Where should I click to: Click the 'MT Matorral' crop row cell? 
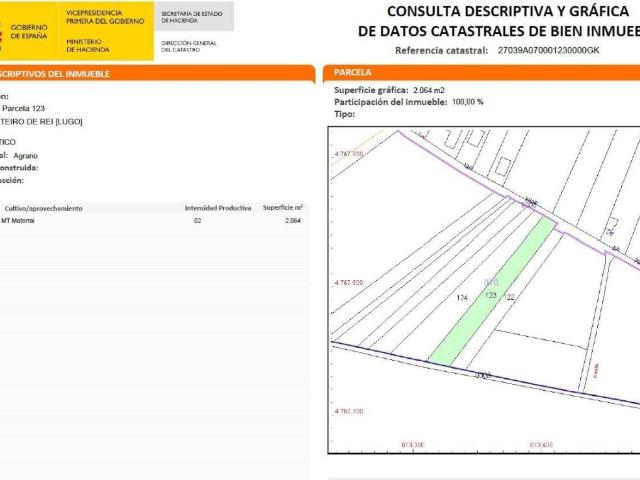(18, 221)
